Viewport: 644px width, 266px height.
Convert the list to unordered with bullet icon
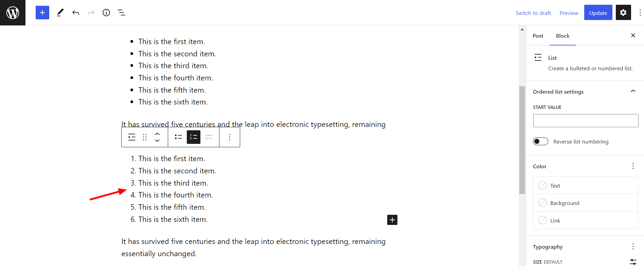tap(178, 137)
